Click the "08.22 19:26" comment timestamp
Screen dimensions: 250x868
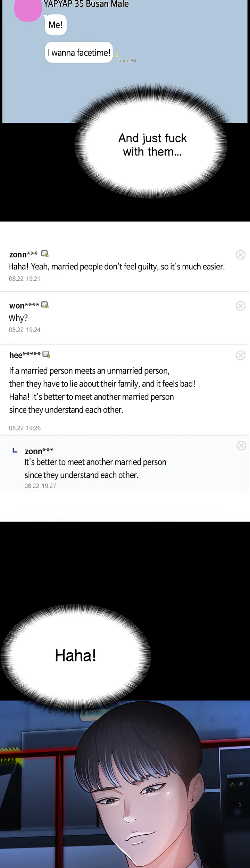[25, 428]
